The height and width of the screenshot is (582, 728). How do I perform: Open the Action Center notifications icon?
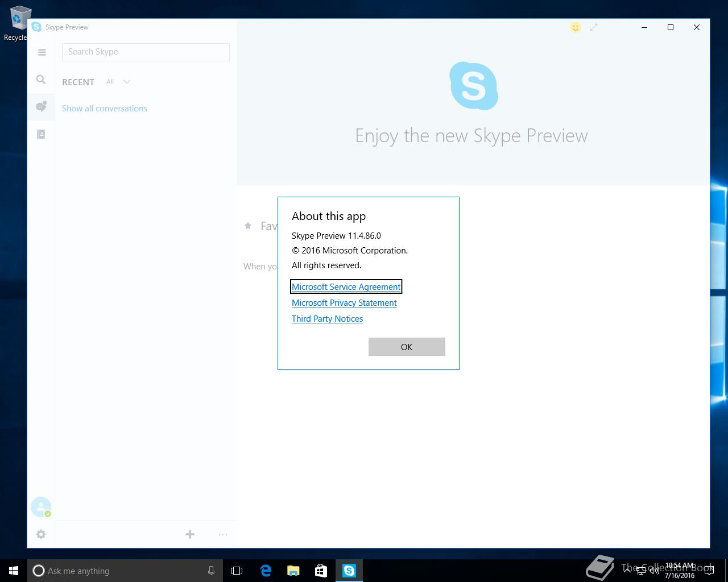point(709,571)
